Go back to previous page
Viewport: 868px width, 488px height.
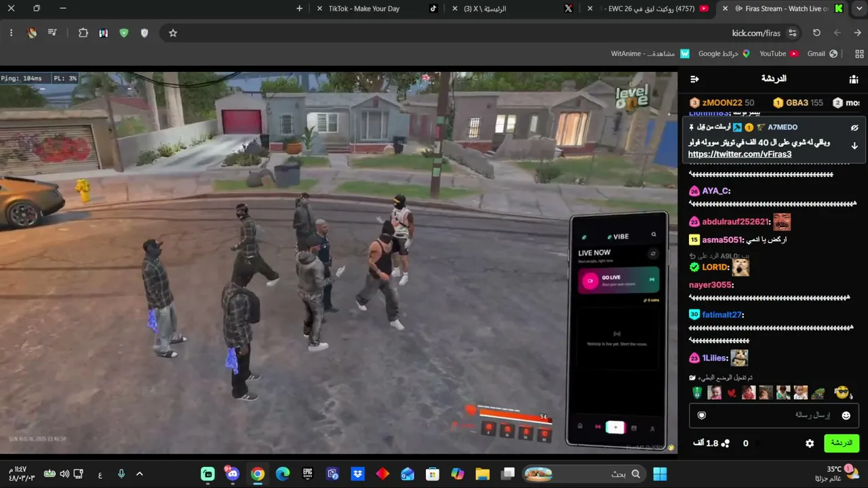coord(857,33)
